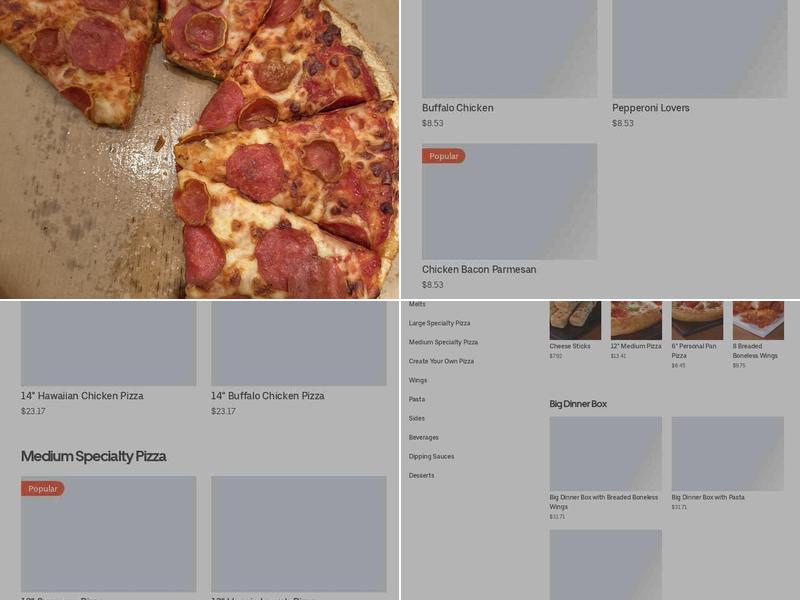Open the Pepperoni Lovers image placeholder

pos(699,49)
